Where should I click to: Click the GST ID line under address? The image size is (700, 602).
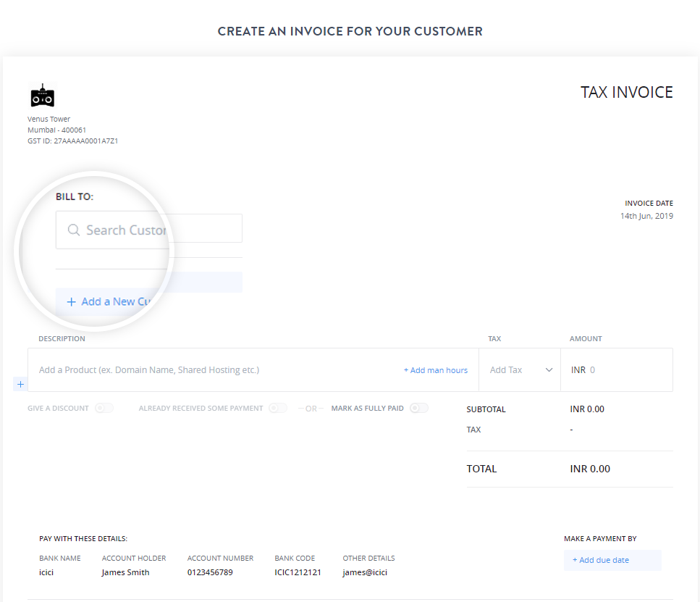point(72,141)
